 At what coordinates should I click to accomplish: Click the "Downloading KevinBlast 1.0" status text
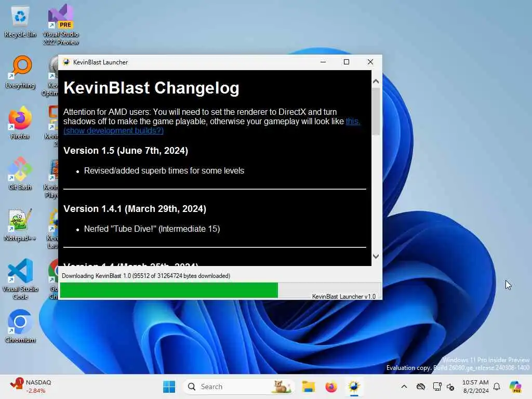coord(146,276)
